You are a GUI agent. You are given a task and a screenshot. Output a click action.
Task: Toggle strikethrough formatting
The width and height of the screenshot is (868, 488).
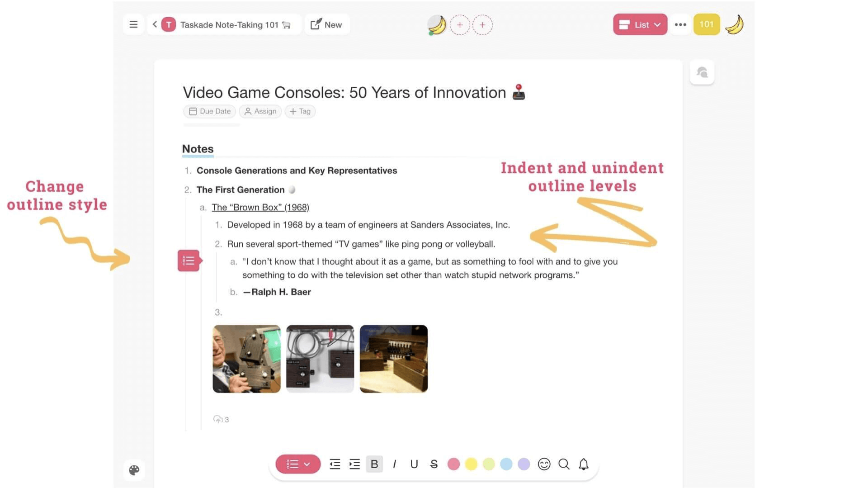tap(434, 464)
